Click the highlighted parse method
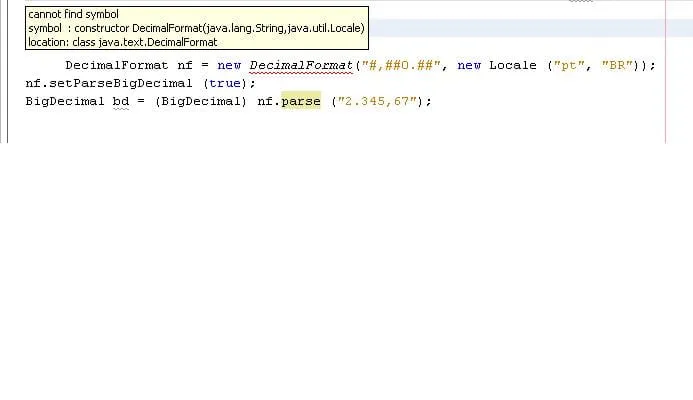Screen dimensions: 693x400 pos(301,101)
